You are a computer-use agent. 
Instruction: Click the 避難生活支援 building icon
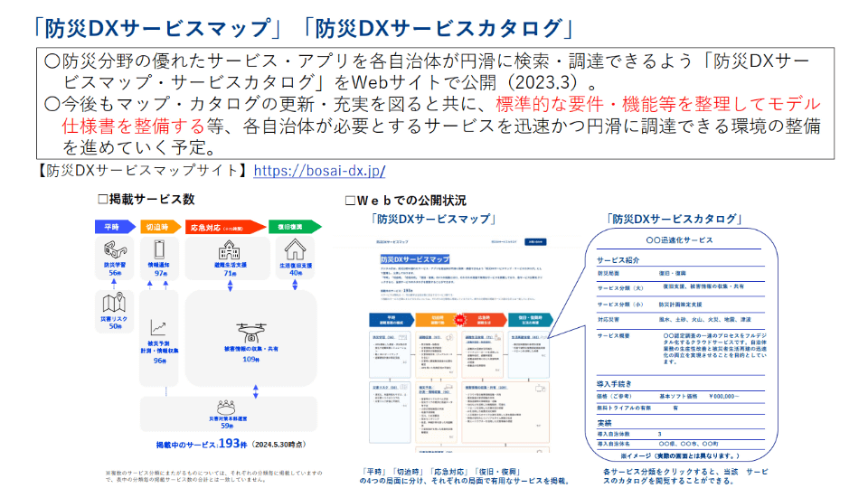229,250
